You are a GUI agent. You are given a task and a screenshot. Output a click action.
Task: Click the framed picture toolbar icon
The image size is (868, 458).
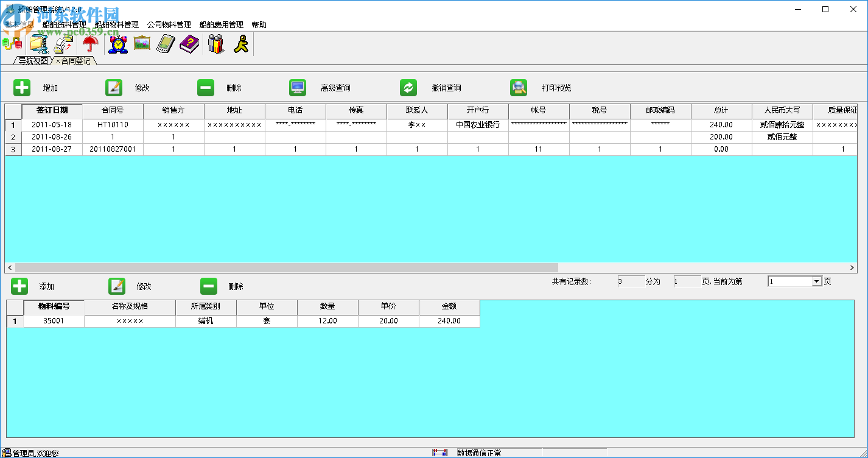142,43
